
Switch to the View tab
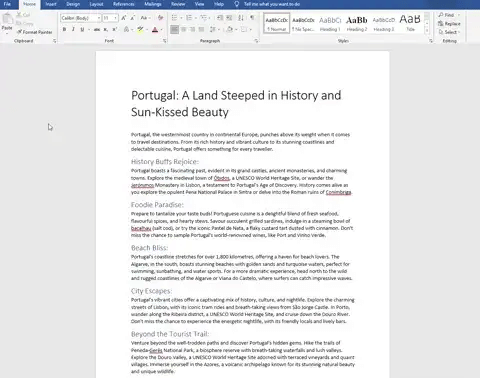point(199,4)
